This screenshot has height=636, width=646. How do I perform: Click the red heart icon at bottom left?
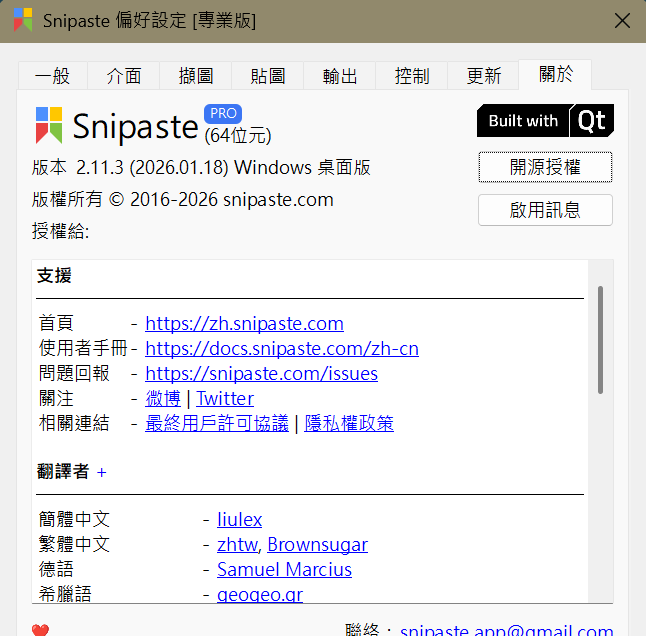tap(41, 630)
